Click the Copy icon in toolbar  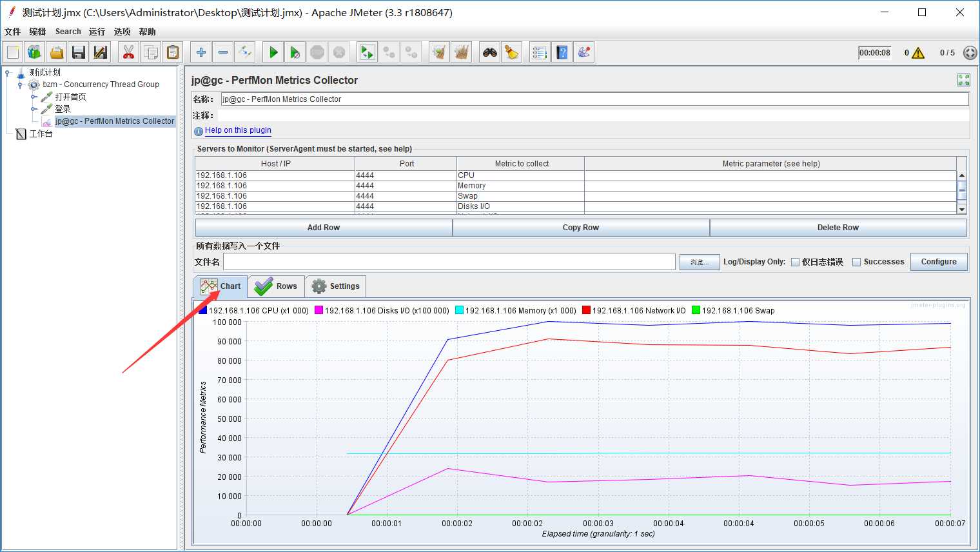click(151, 52)
